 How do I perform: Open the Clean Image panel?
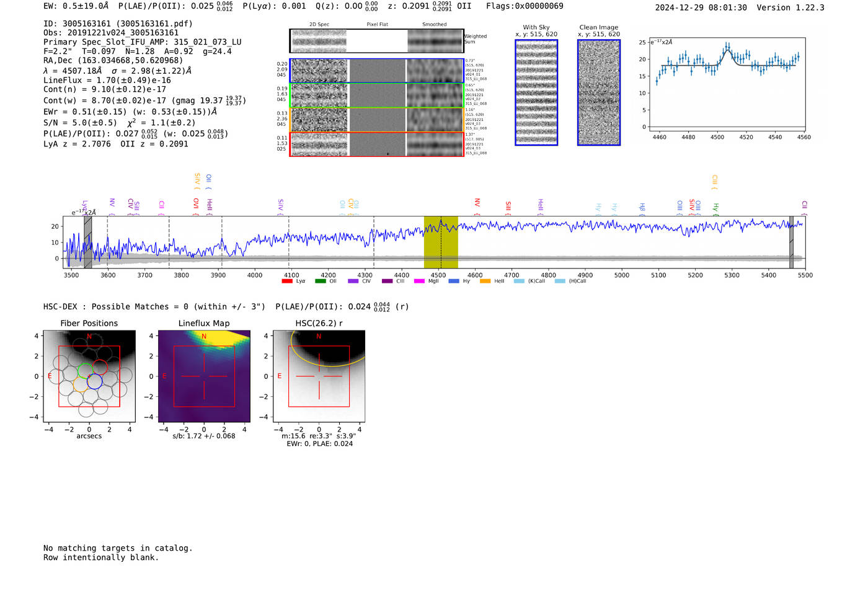coord(599,92)
